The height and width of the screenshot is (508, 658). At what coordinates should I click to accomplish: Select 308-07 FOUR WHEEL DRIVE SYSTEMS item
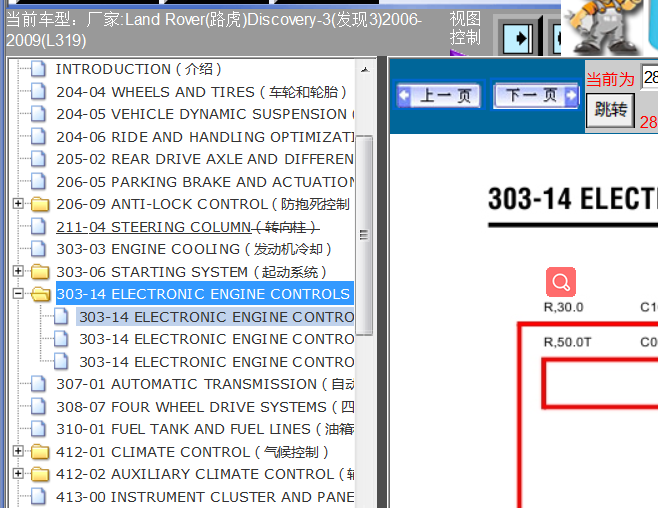tap(205, 407)
